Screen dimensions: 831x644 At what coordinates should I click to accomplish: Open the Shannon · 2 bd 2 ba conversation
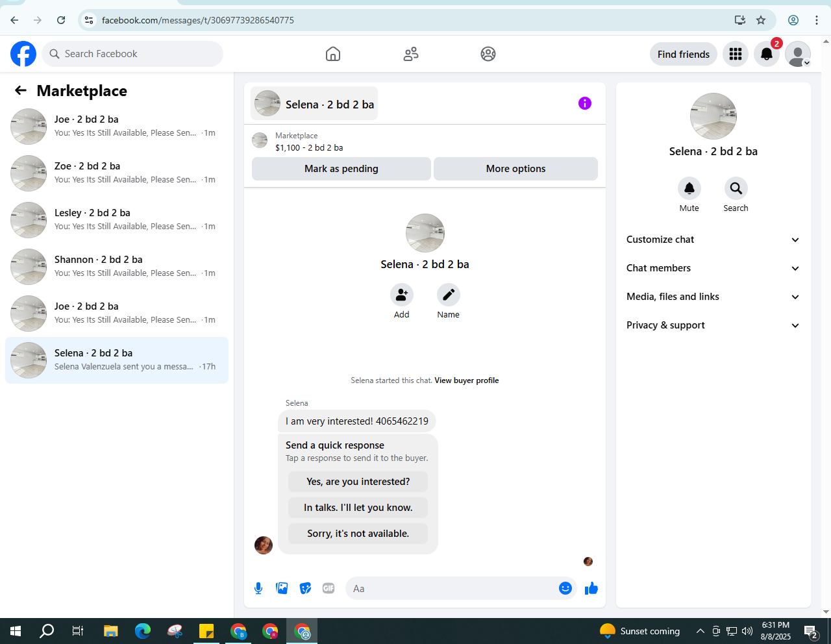117,267
